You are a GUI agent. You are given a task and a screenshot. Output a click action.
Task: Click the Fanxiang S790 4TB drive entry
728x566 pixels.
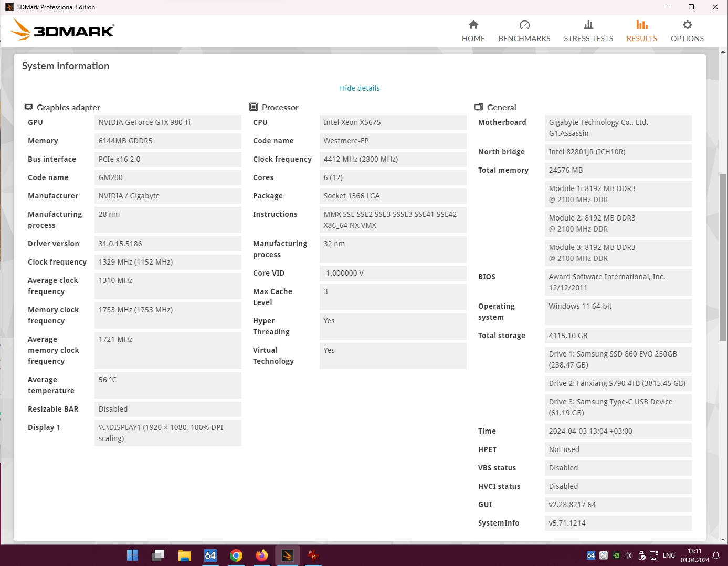[x=618, y=383]
